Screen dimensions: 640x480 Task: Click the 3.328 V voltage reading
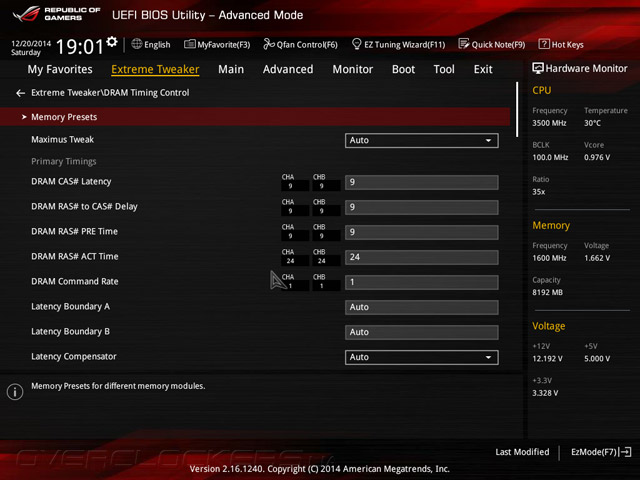click(545, 393)
